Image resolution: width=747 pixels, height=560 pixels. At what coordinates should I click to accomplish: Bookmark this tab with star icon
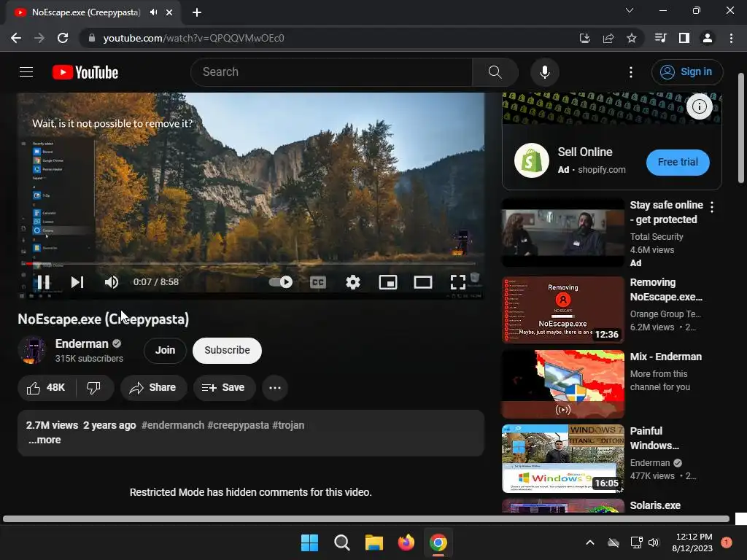pyautogui.click(x=632, y=38)
